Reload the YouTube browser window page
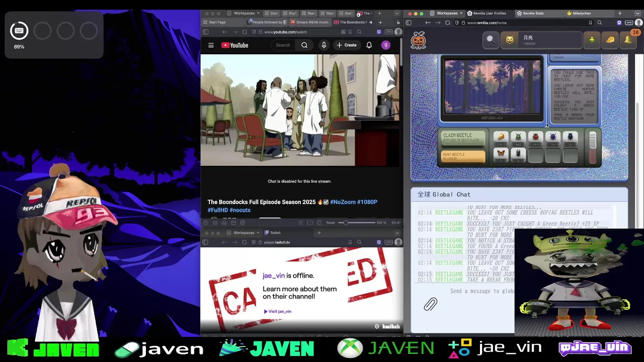 (x=245, y=32)
